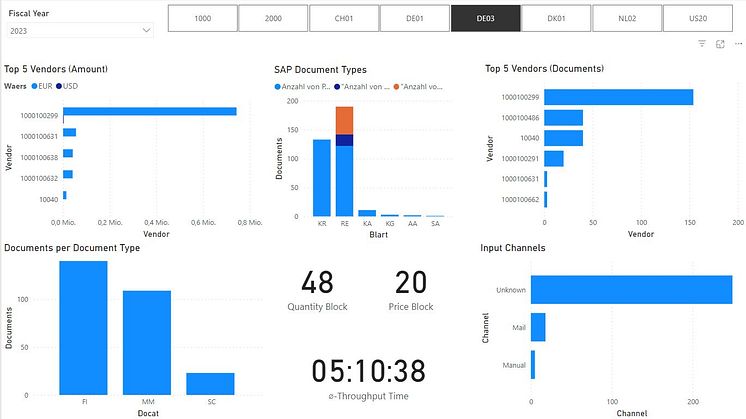746x419 pixels.
Task: Open the more options ellipsis menu
Action: [x=738, y=44]
